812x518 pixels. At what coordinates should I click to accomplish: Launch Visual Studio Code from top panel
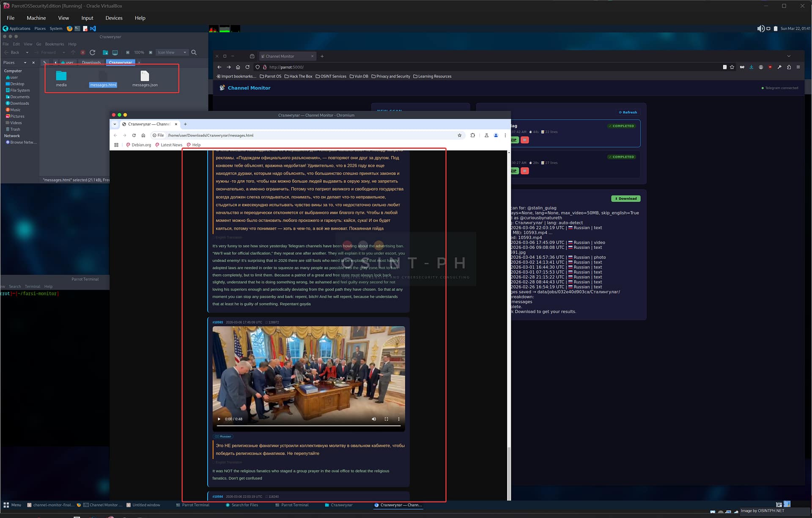[x=93, y=29]
